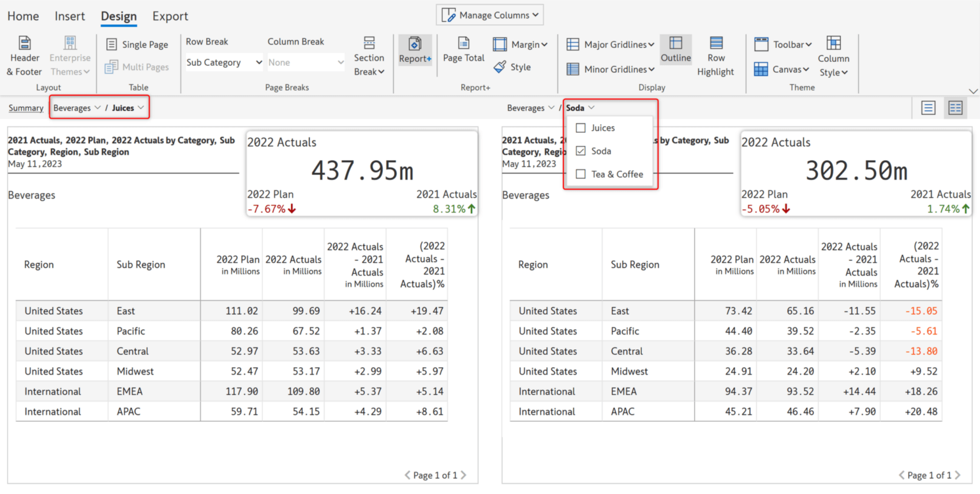The width and height of the screenshot is (980, 494).
Task: Check the Juices checkbox
Action: click(x=581, y=128)
